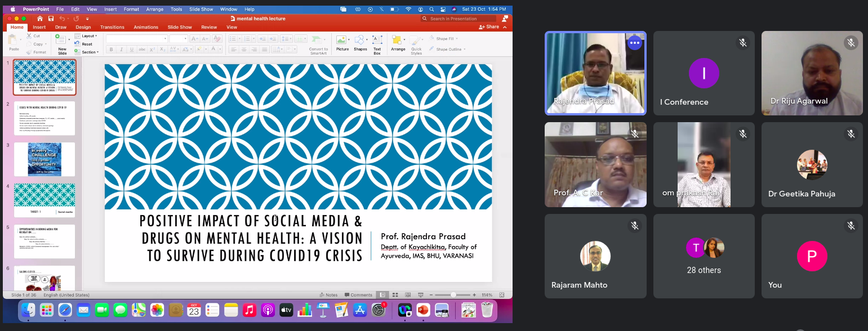The width and height of the screenshot is (868, 331).
Task: Switch to the Transitions tab
Action: pos(112,27)
